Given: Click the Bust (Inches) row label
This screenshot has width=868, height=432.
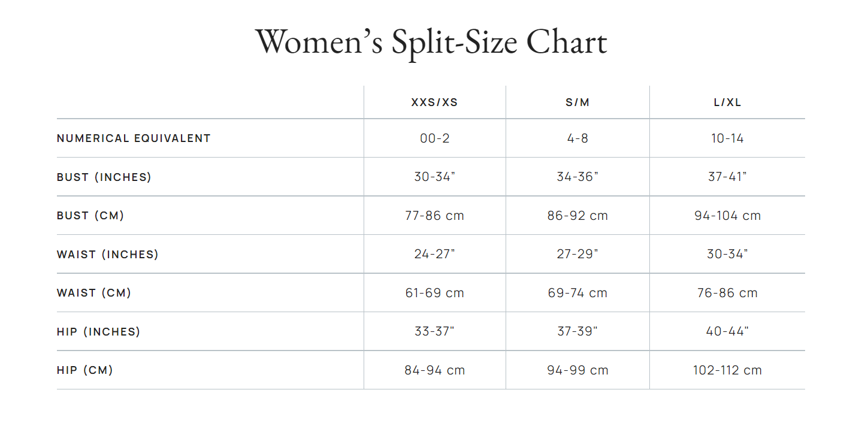Looking at the screenshot, I should pos(104,177).
